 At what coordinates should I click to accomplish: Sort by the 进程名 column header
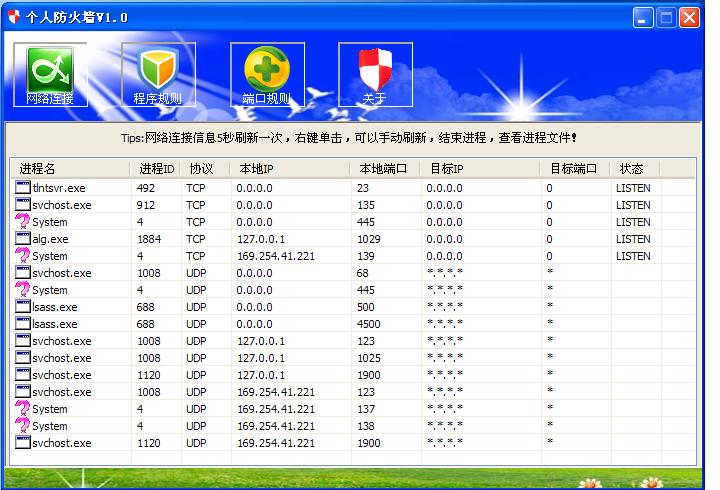click(70, 169)
